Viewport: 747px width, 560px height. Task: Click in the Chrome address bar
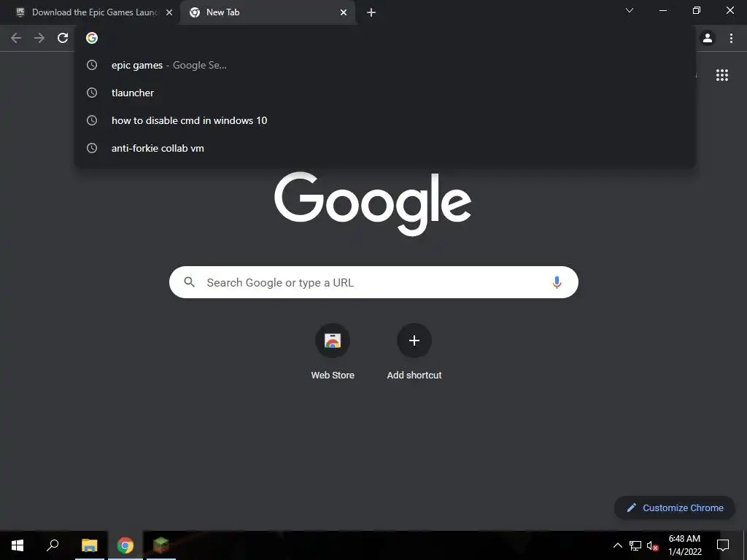coord(385,38)
